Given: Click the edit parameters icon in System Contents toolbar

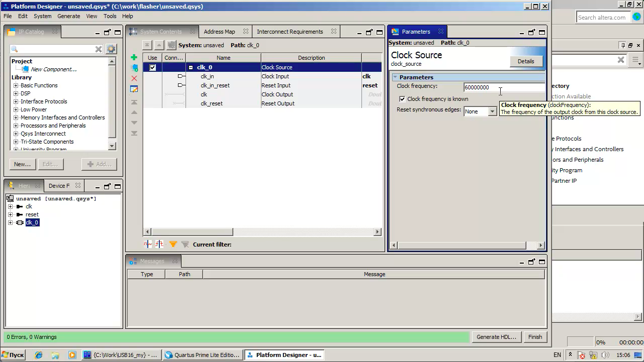Looking at the screenshot, I should pos(134,89).
